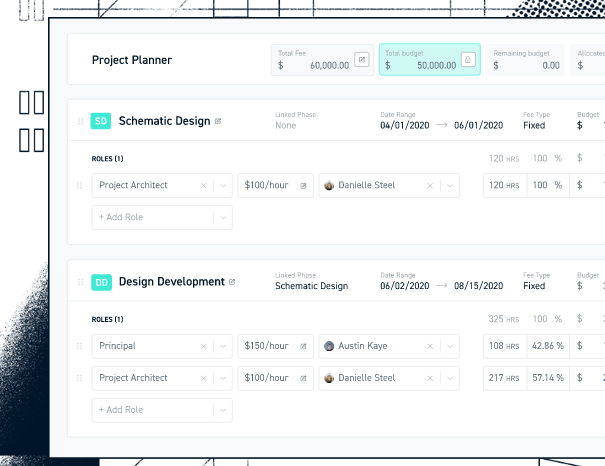Click the Schematic Design start date 04/01/2020
This screenshot has width=605, height=466.
(x=404, y=125)
